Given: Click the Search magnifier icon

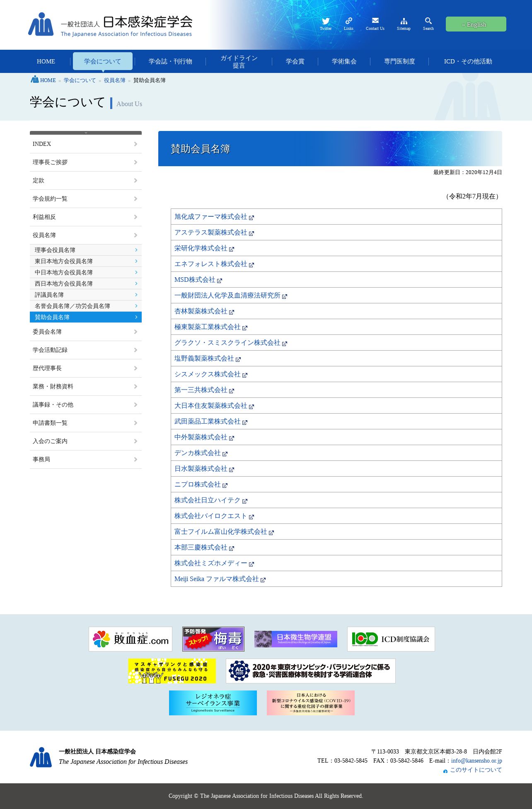Looking at the screenshot, I should point(428,21).
